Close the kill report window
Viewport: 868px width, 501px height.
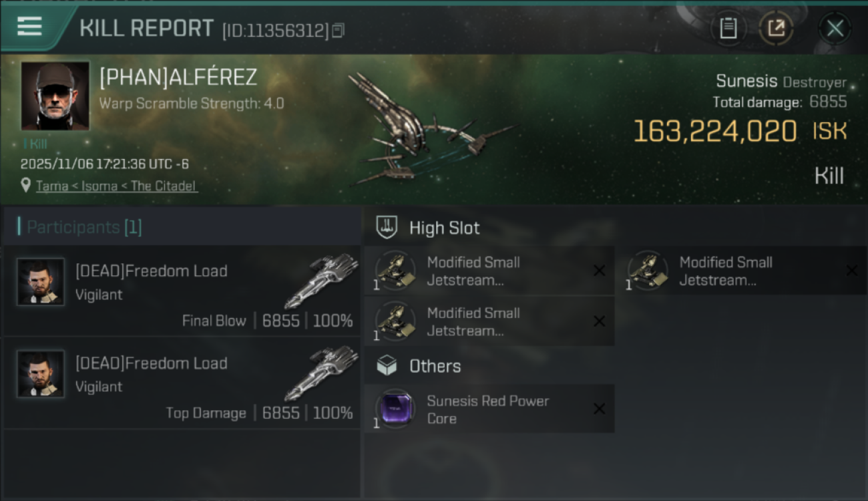(x=835, y=29)
